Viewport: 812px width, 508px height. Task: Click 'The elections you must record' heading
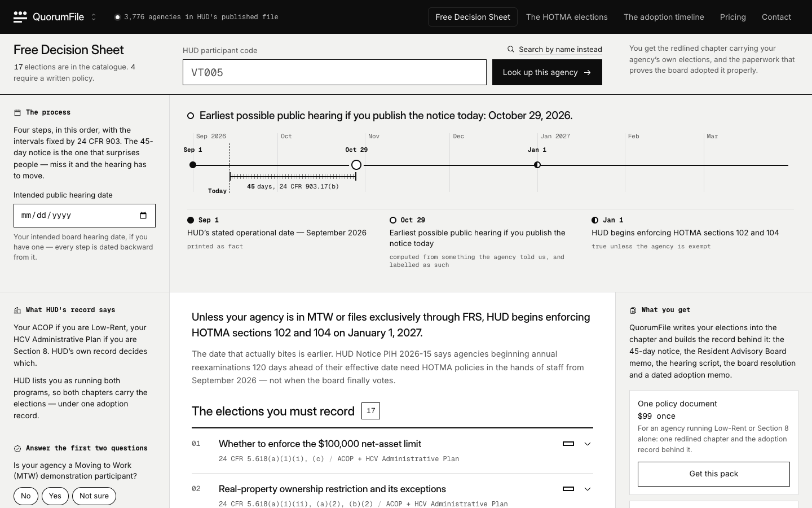pyautogui.click(x=273, y=411)
